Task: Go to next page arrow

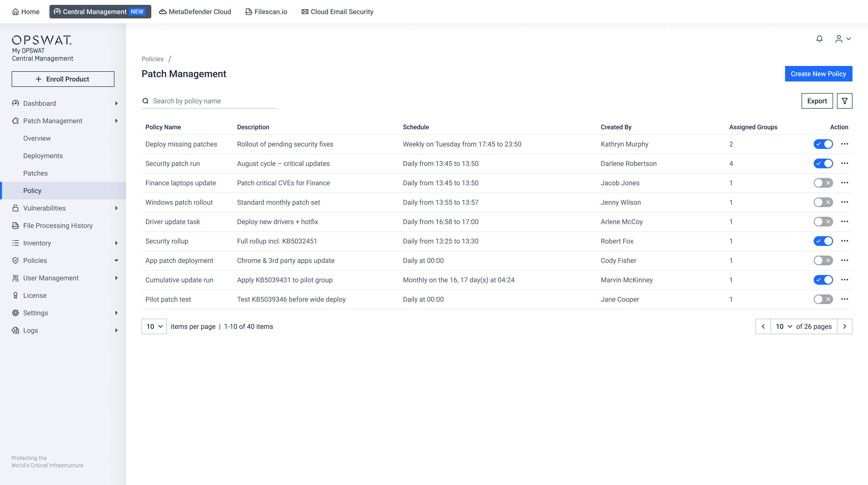Action: click(844, 326)
